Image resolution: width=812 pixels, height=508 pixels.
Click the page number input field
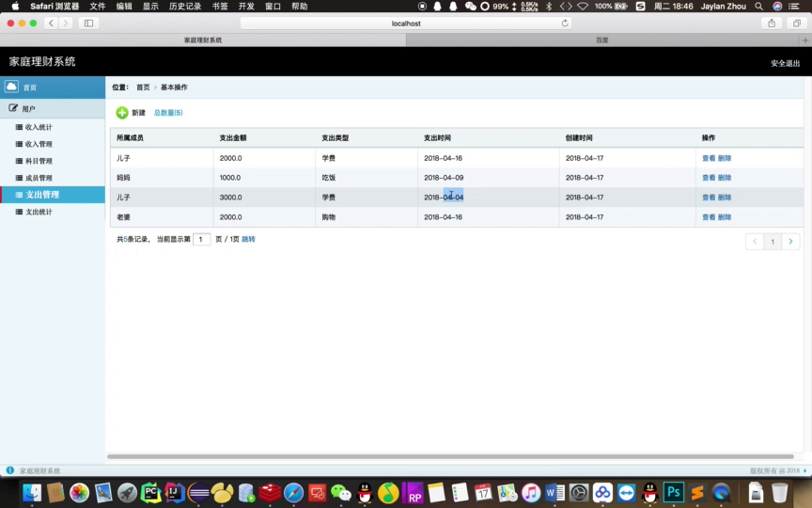pyautogui.click(x=201, y=239)
